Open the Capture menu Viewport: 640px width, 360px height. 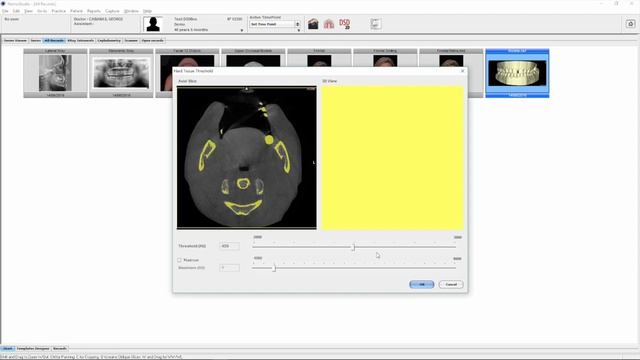pyautogui.click(x=112, y=11)
